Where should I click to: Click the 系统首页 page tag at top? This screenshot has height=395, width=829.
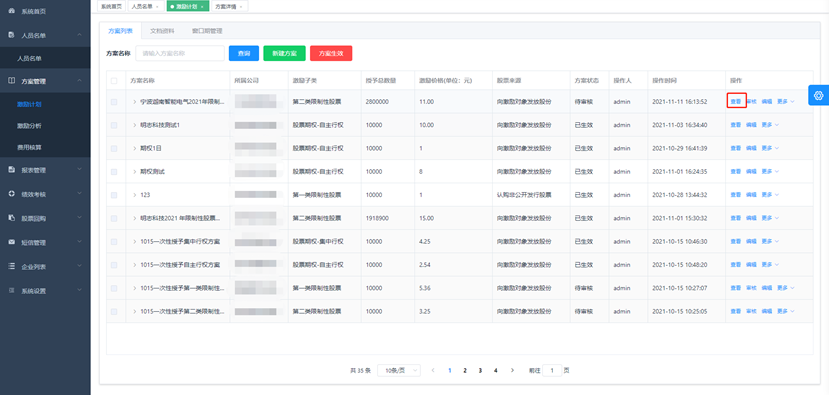112,7
